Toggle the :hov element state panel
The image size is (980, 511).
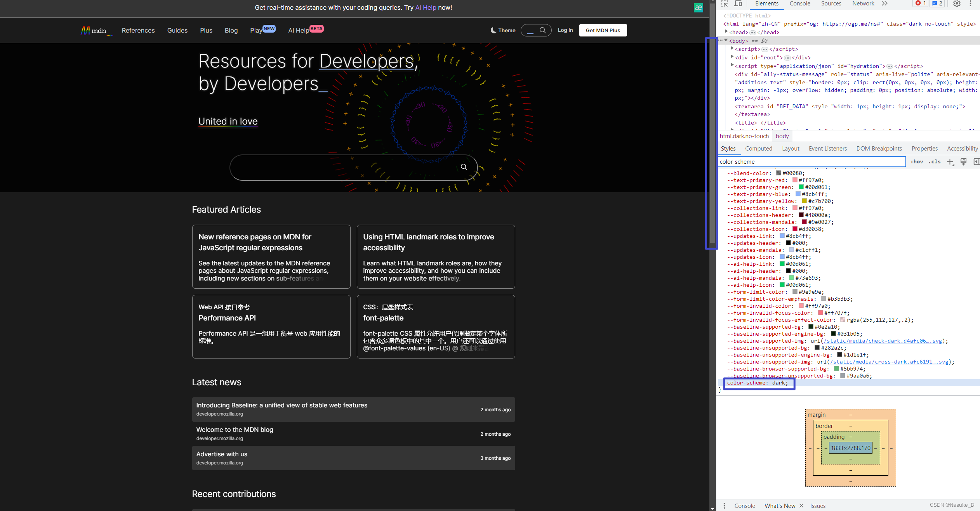917,162
